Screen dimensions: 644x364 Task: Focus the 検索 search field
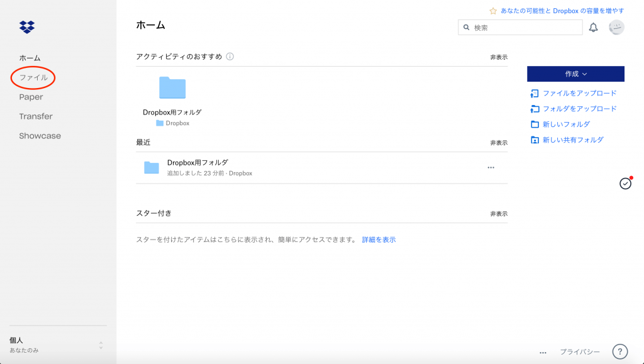520,28
